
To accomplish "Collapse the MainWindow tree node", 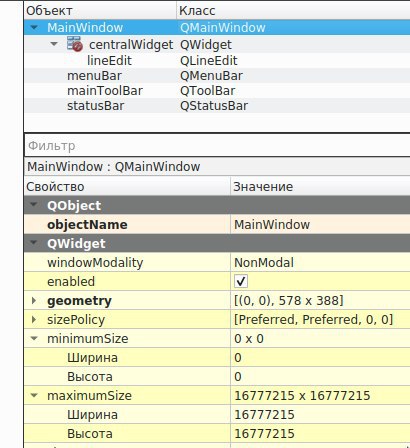I will tap(34, 28).
